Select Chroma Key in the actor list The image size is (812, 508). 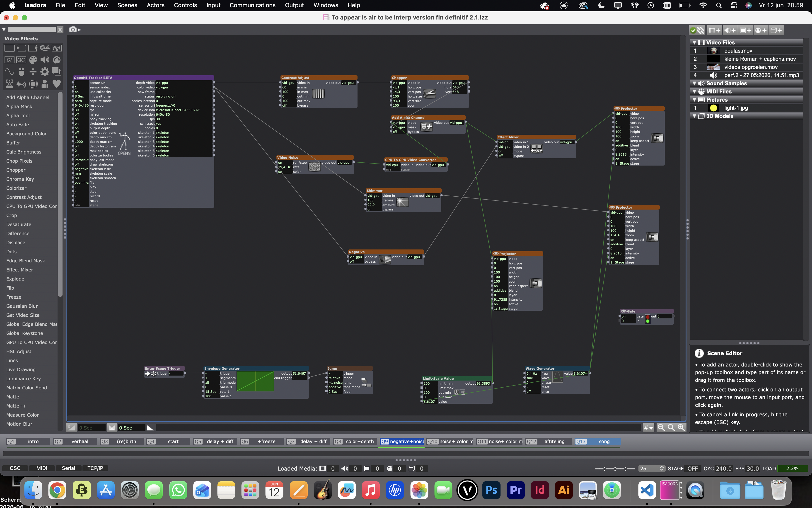tap(20, 179)
